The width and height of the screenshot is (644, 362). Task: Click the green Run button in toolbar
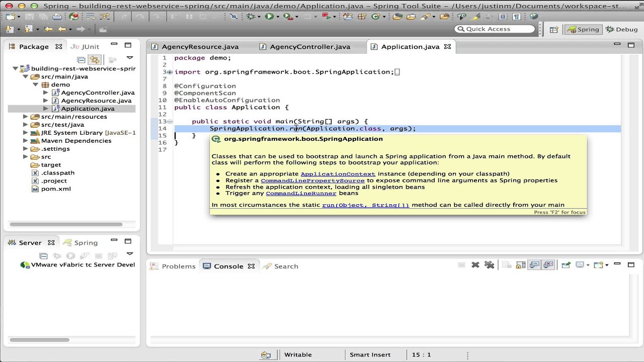pyautogui.click(x=269, y=17)
